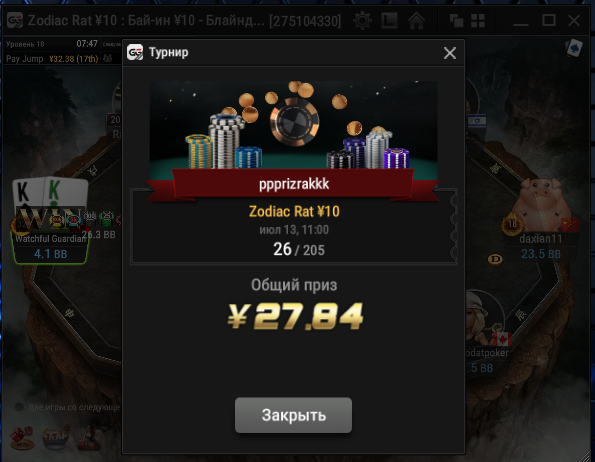Select the tile windows grid icon
The image size is (595, 462).
tap(478, 20)
